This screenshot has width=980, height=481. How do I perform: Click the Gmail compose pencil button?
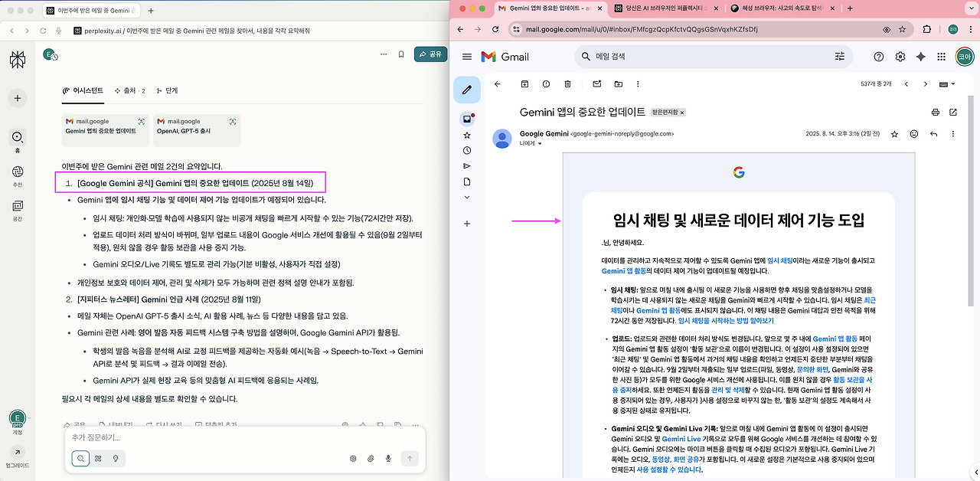[x=466, y=90]
